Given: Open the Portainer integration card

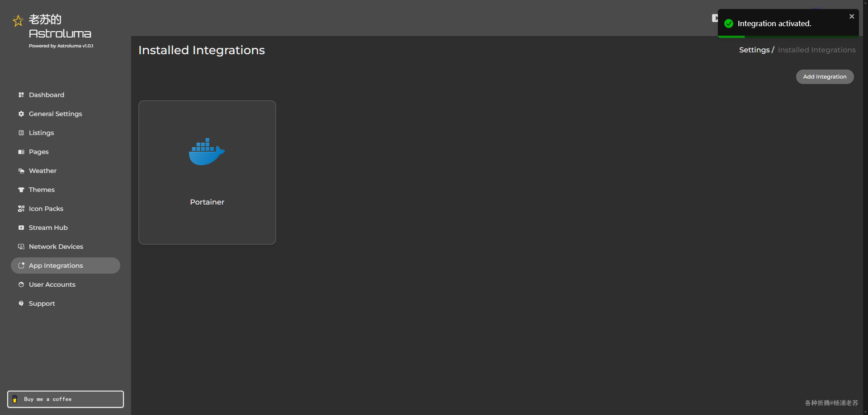Looking at the screenshot, I should pos(207,173).
